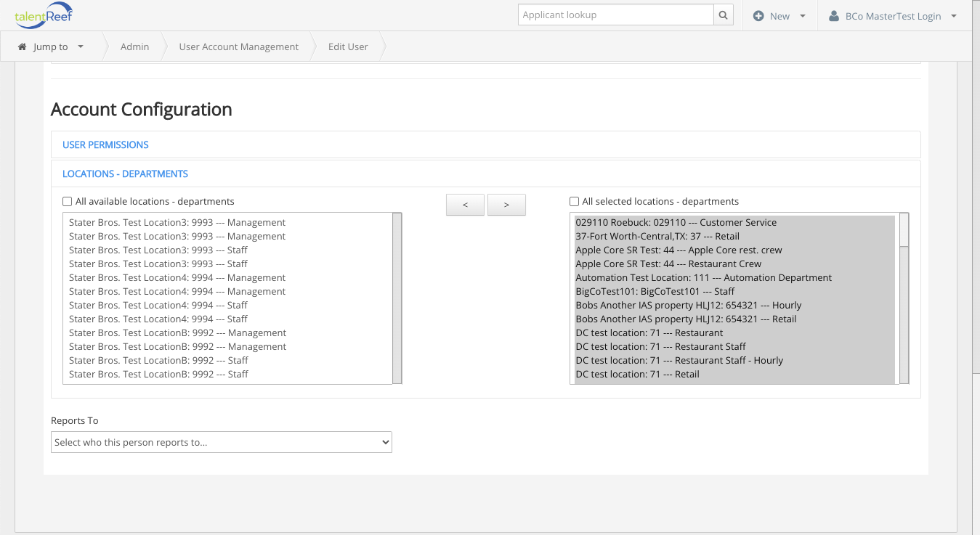Move selection right with the > button
980x535 pixels.
(506, 205)
